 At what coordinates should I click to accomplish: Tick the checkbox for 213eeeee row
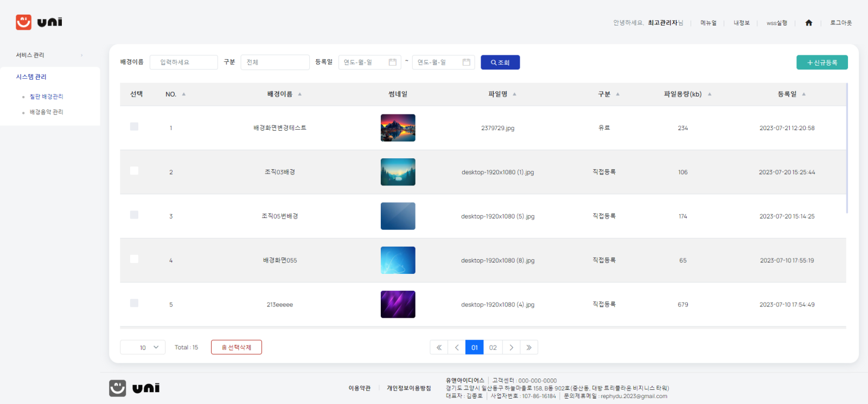point(134,303)
